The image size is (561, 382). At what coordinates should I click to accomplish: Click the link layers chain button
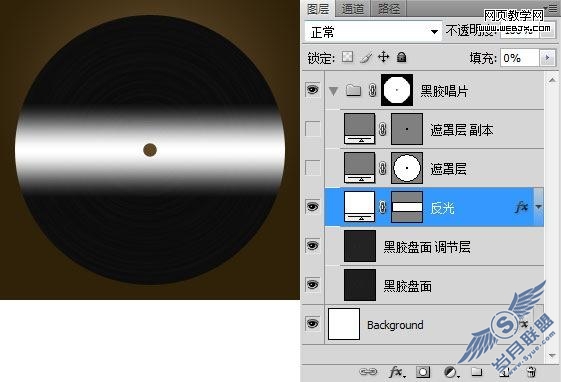click(x=368, y=372)
